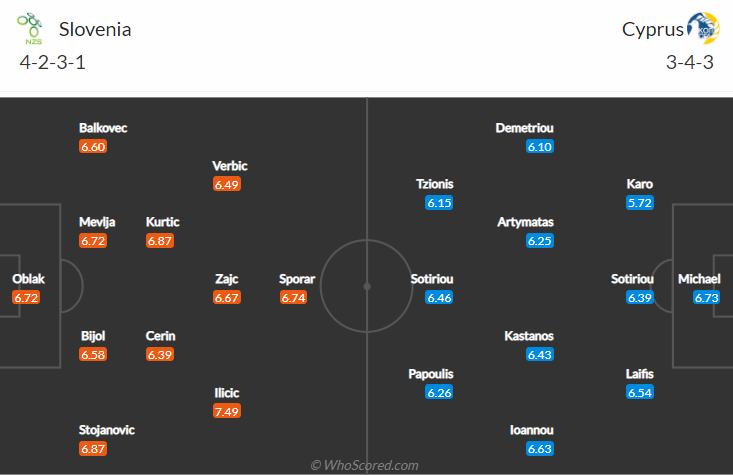Click player name Artymatas
This screenshot has height=475, width=733.
click(x=525, y=222)
